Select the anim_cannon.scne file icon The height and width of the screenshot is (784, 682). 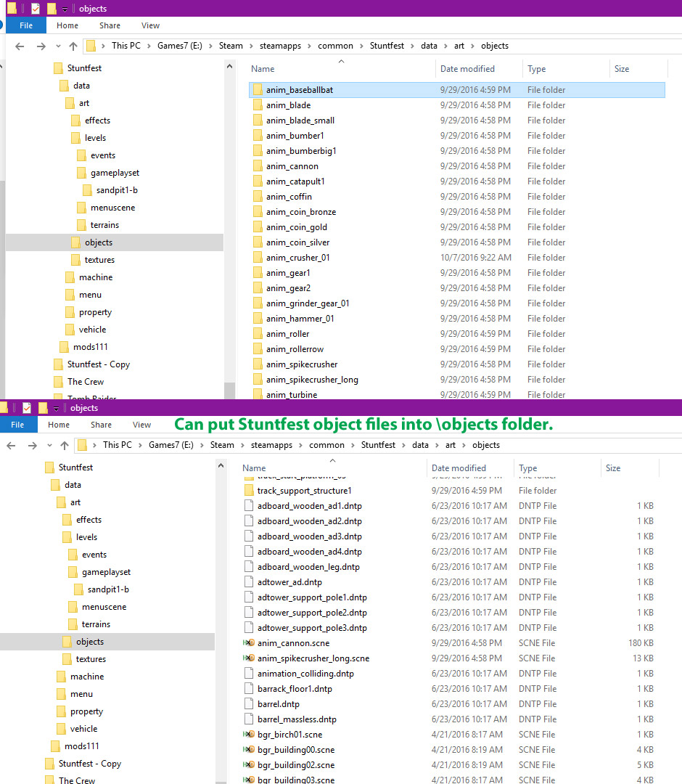[249, 643]
